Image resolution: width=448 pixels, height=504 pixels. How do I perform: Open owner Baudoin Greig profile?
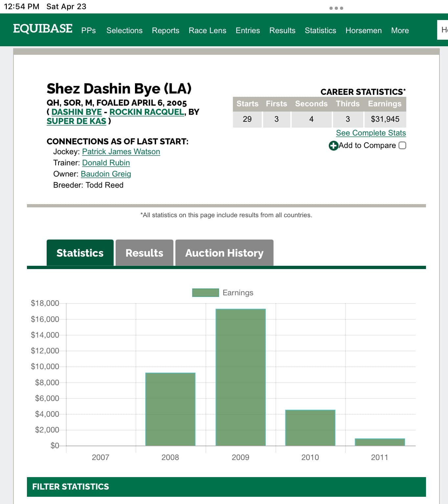(106, 174)
